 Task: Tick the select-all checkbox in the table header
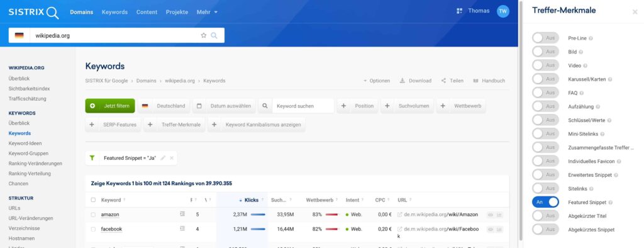tap(93, 200)
